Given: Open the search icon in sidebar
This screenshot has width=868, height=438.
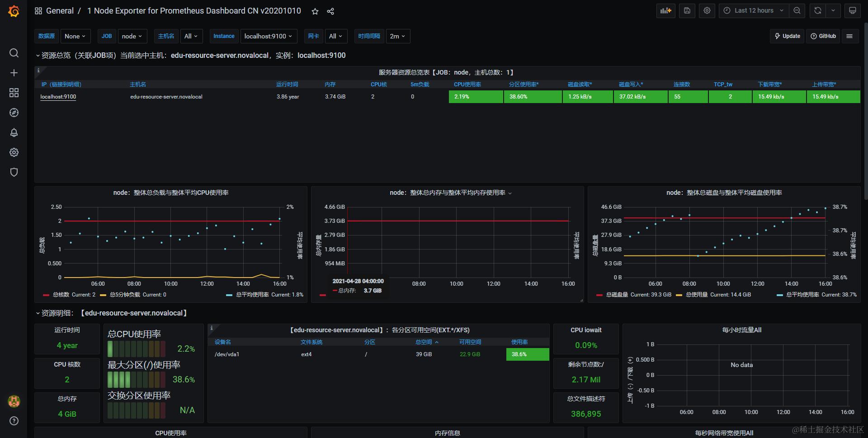Looking at the screenshot, I should click(x=14, y=53).
